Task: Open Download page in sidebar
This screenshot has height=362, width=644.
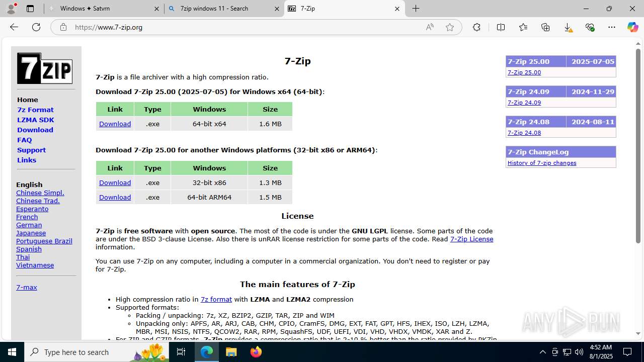Action: (x=35, y=130)
